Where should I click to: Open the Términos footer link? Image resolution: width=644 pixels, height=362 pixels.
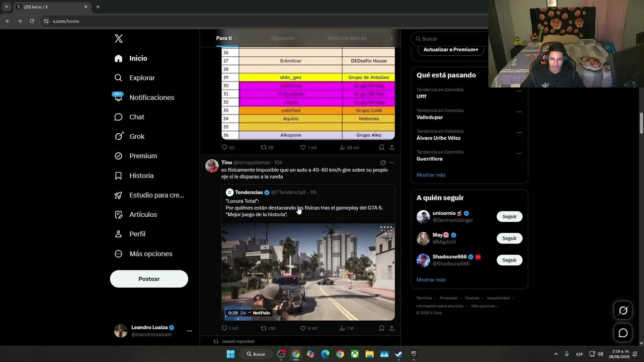point(424,298)
